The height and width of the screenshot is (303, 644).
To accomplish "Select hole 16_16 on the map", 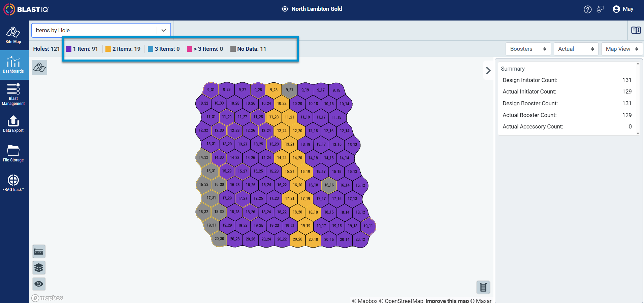I will (x=329, y=185).
